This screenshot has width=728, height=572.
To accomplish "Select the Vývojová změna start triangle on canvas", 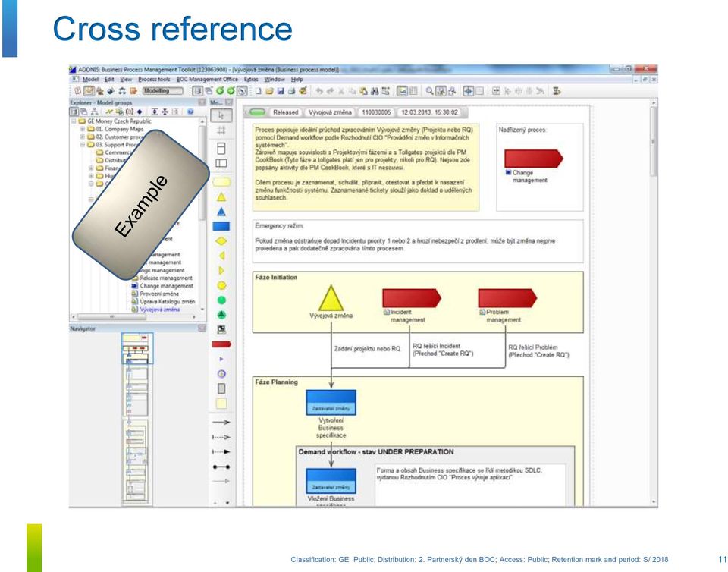I will 331,298.
